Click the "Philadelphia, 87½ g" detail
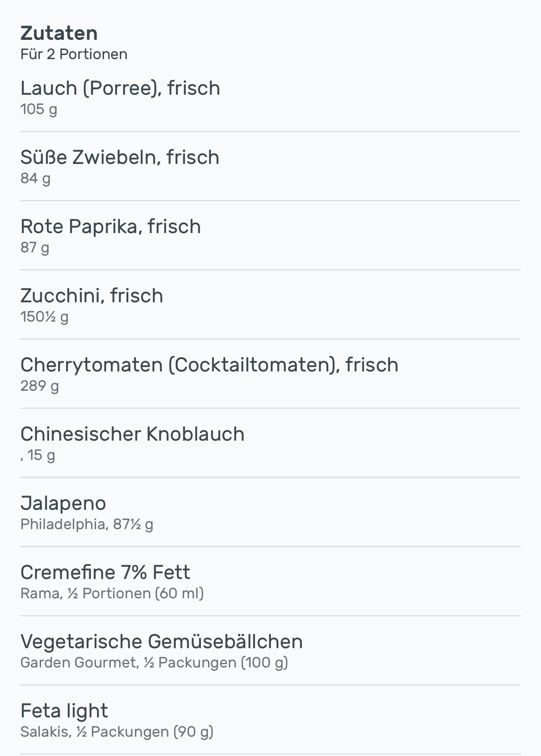Viewport: 541px width, 756px height. [x=86, y=525]
